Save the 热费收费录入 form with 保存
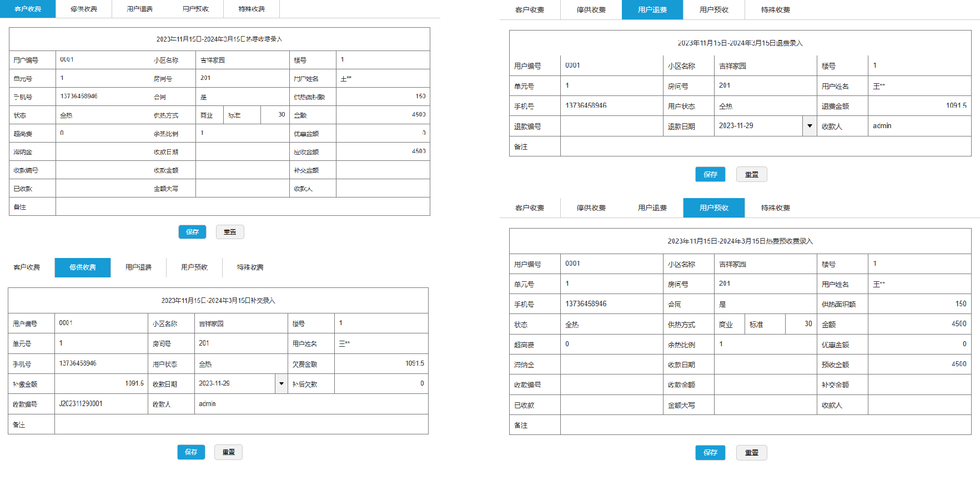980x496 pixels. click(x=192, y=232)
